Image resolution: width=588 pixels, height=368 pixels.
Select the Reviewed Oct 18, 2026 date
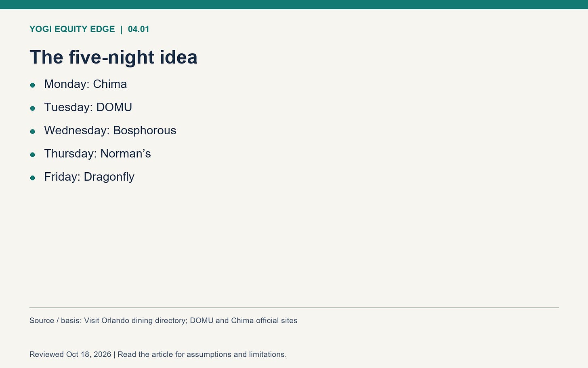click(70, 355)
